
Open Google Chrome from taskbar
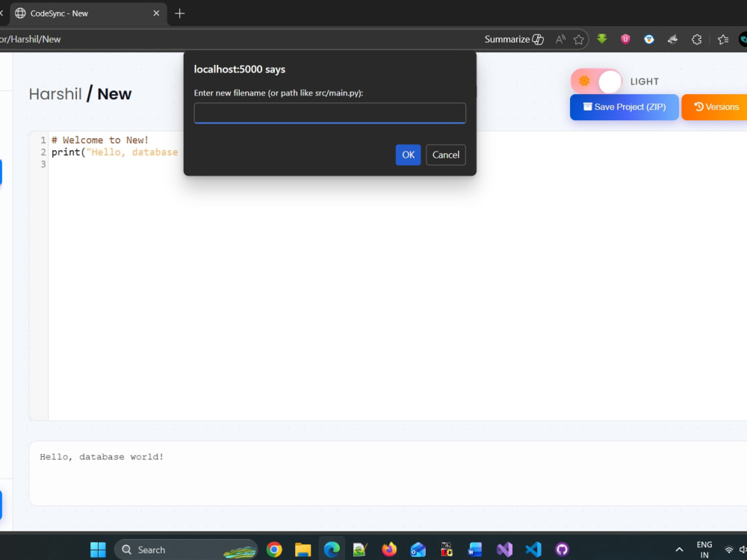(x=274, y=550)
